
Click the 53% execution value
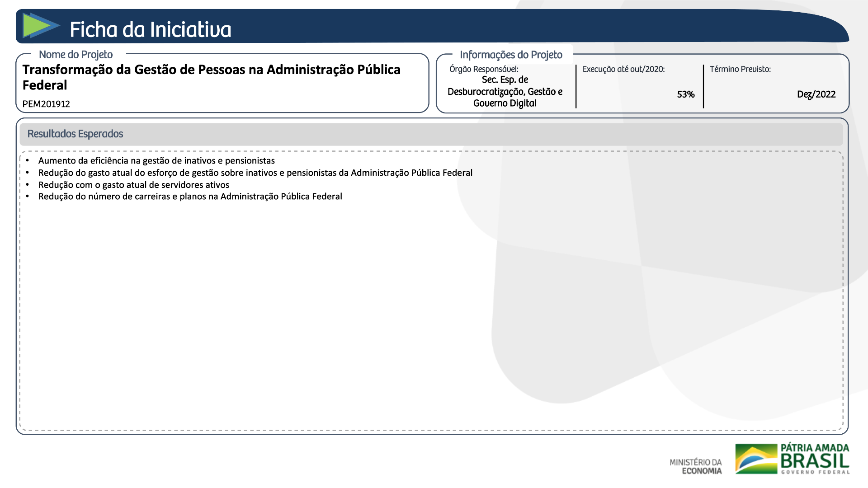685,94
